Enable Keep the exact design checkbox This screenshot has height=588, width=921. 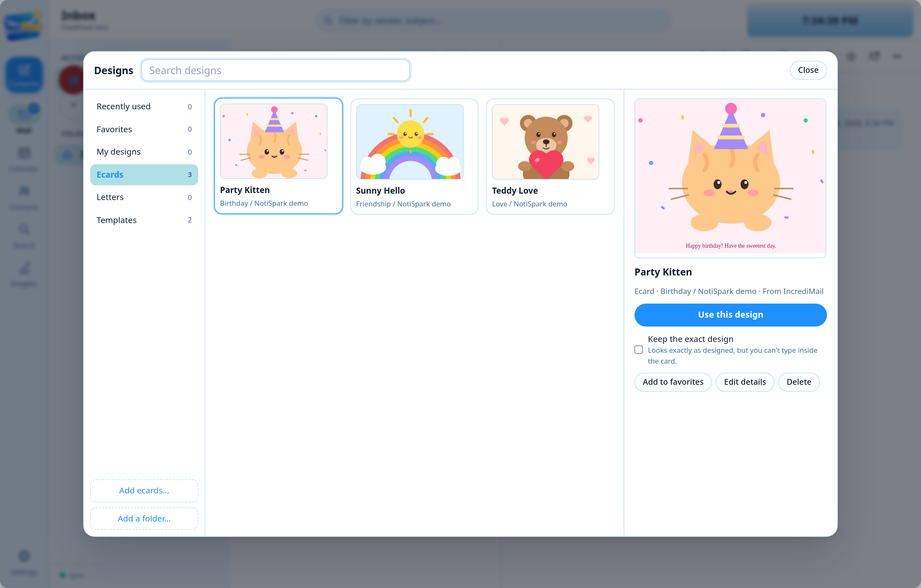638,349
